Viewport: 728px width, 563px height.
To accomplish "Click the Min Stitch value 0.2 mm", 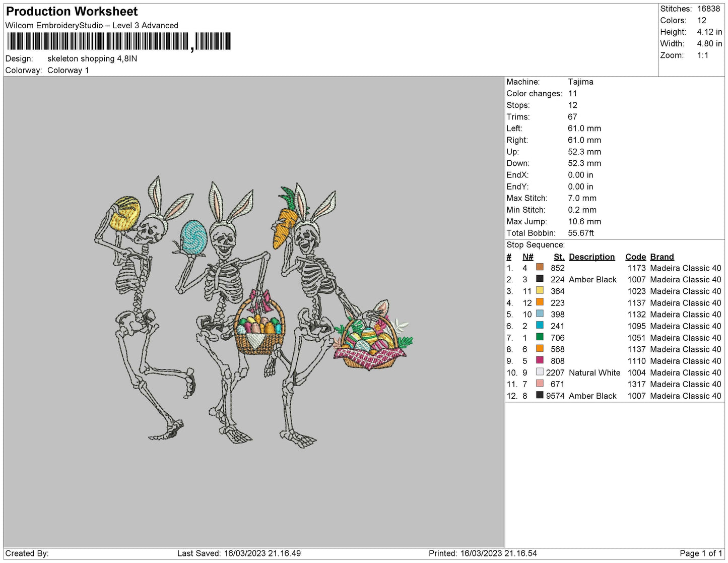I will point(582,210).
